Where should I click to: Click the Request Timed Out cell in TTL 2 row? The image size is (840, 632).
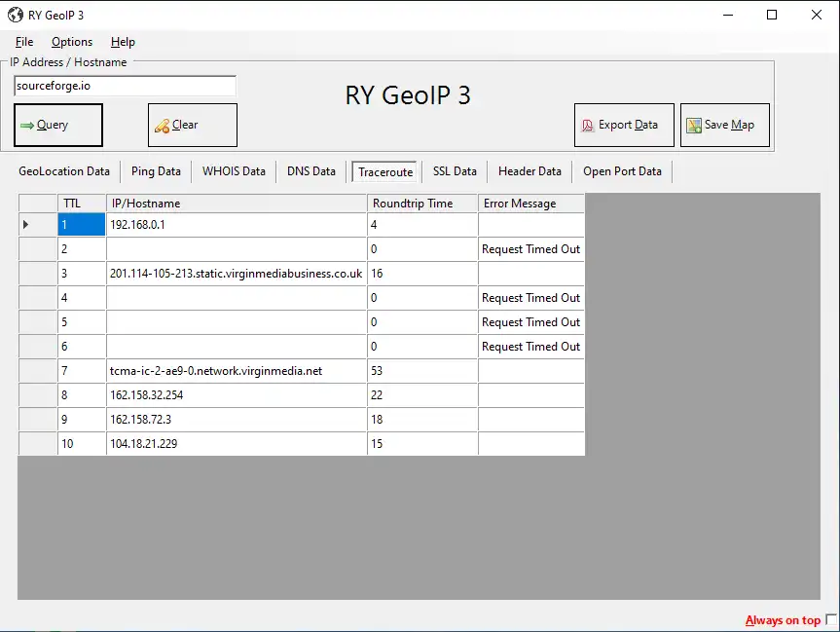[x=531, y=249]
